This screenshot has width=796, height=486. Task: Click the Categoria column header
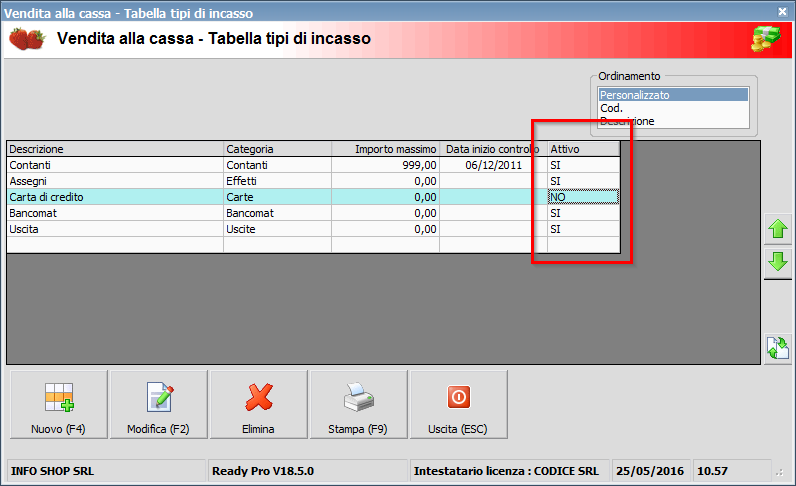pyautogui.click(x=278, y=149)
